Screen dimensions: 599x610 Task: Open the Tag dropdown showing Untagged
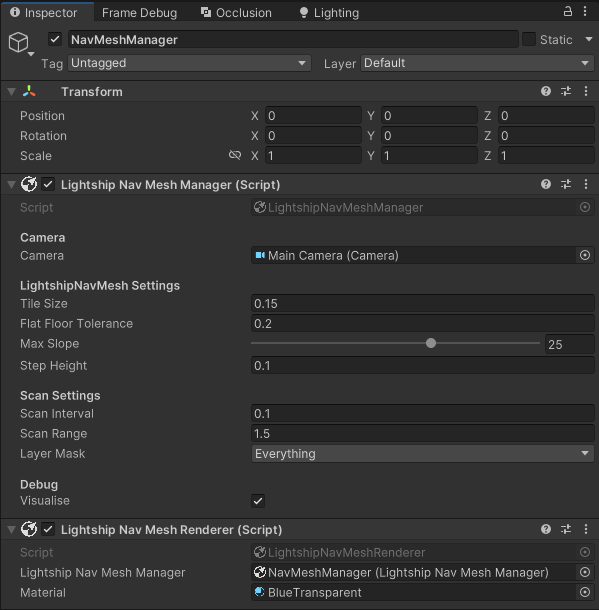click(x=189, y=63)
